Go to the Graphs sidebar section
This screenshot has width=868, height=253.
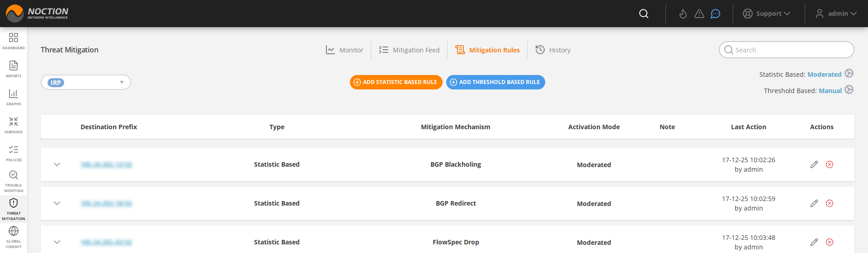(14, 97)
